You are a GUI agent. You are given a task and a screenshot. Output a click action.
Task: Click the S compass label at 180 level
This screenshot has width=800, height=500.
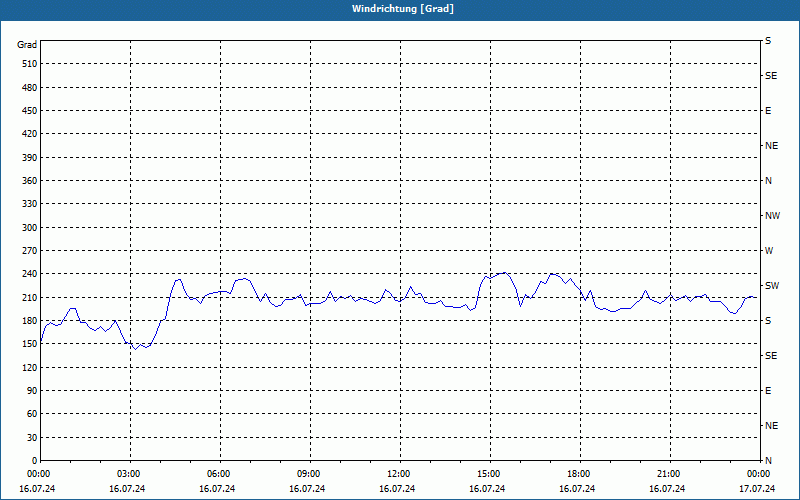[768, 321]
